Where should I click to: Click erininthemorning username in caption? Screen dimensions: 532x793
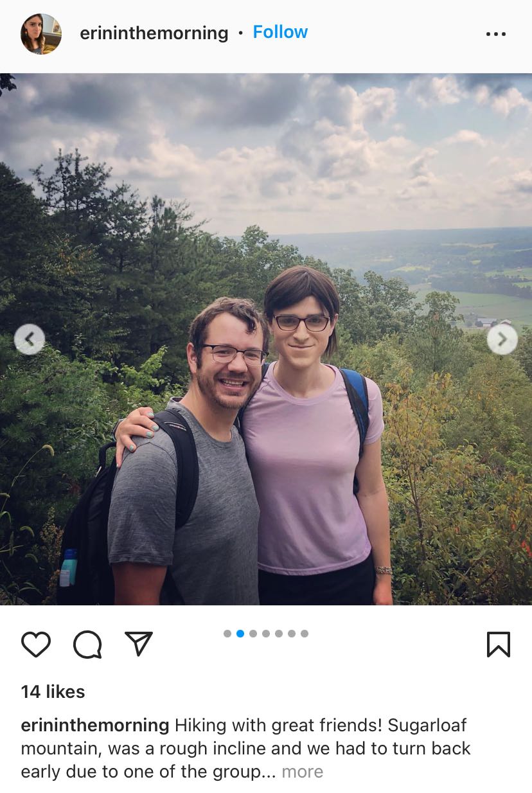95,726
